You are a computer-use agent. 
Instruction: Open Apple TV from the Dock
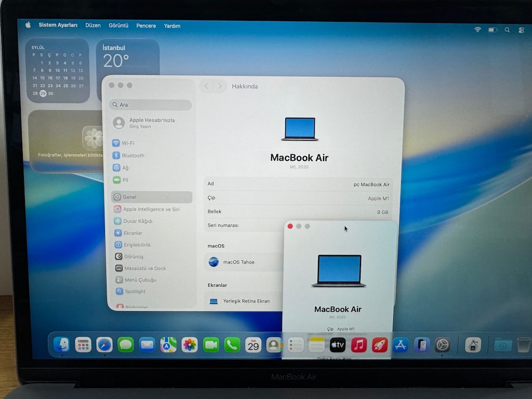pos(338,345)
